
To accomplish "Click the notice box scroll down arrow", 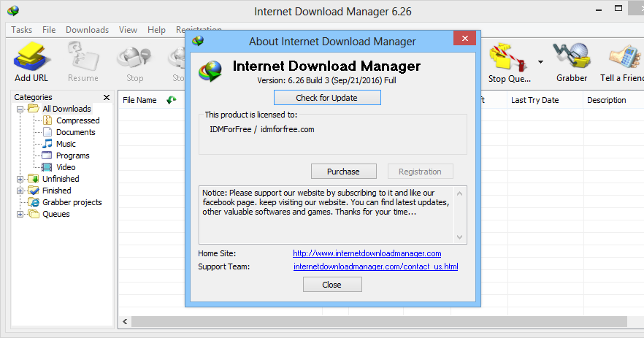I will [459, 237].
